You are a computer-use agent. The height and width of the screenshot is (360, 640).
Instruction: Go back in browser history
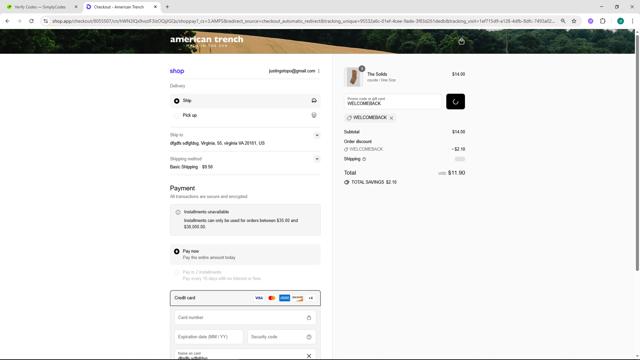pos(7,21)
